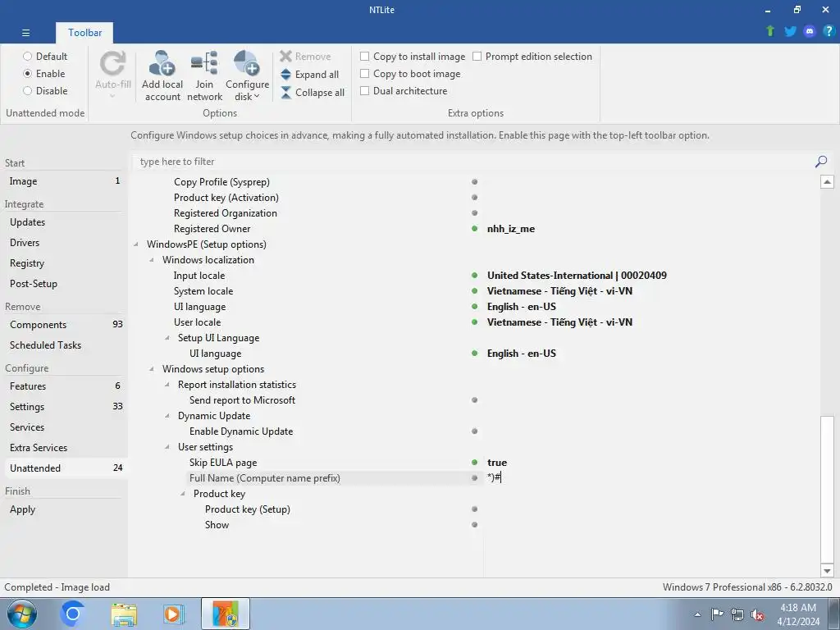Viewport: 840px width, 630px height.
Task: Open Settings page in sidebar
Action: point(64,407)
